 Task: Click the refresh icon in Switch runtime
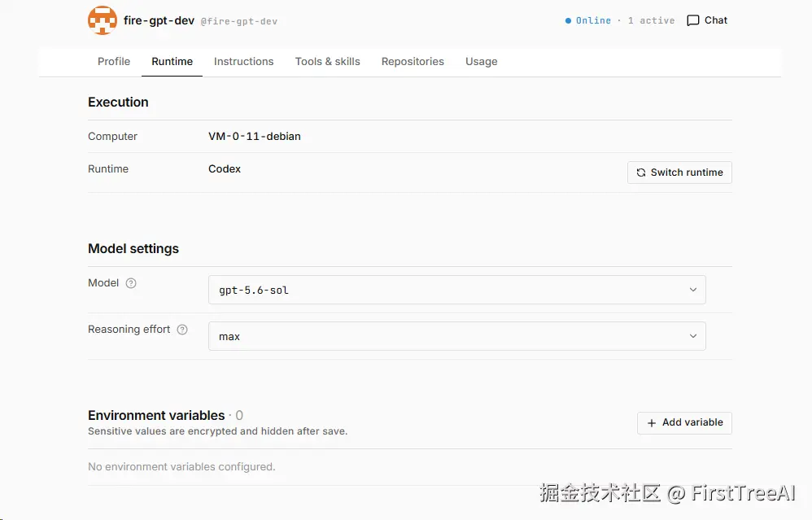(x=641, y=173)
